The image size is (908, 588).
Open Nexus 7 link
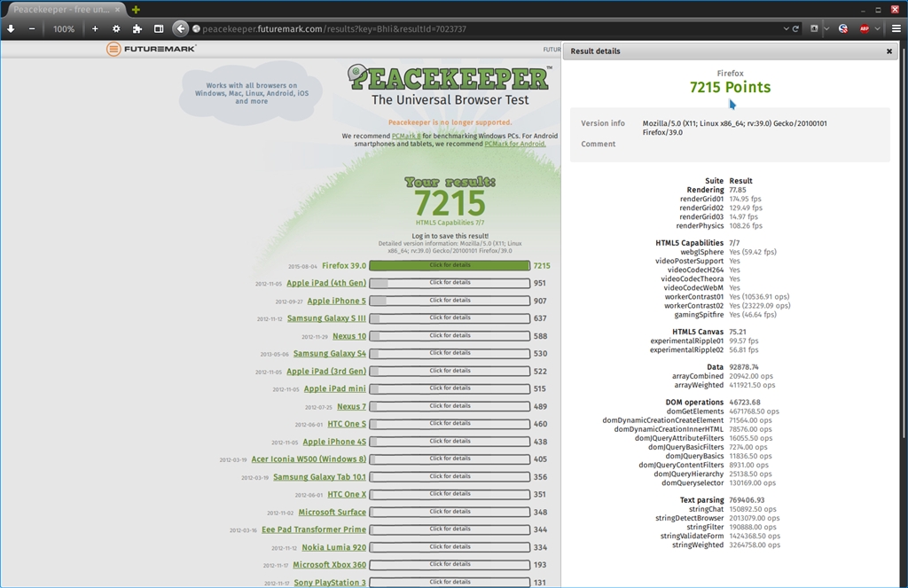(351, 406)
